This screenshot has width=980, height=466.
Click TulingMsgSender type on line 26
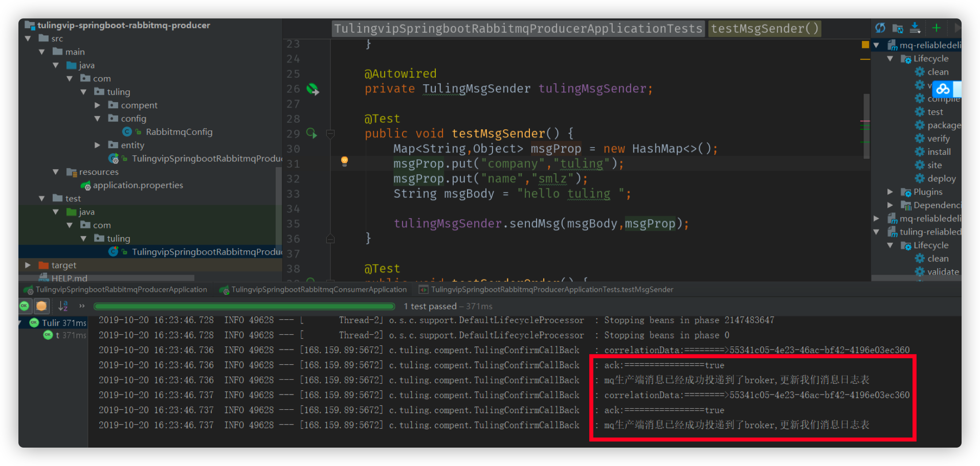pyautogui.click(x=476, y=88)
